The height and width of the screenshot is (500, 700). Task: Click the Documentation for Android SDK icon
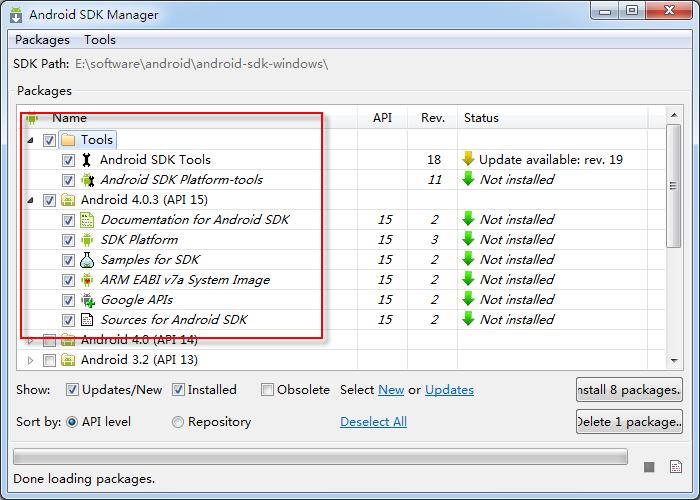coord(87,220)
